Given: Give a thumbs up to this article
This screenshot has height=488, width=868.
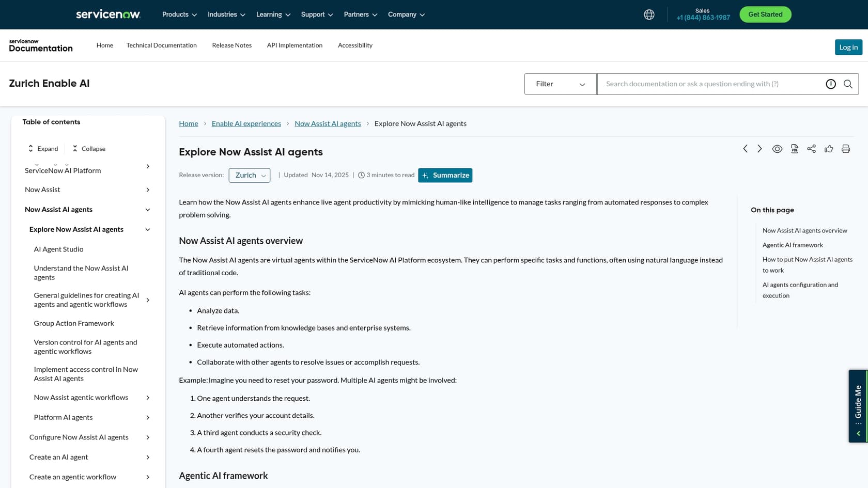Looking at the screenshot, I should (829, 149).
